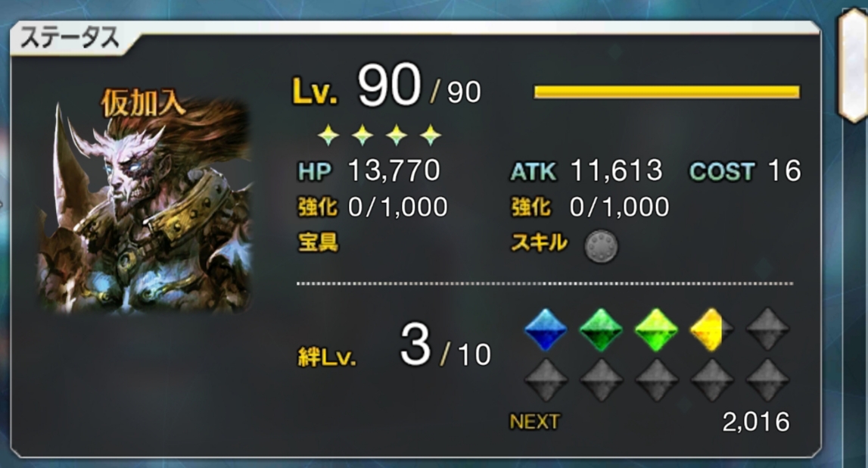This screenshot has height=468, width=868.
Task: Click the fourth rarity star
Action: click(430, 135)
